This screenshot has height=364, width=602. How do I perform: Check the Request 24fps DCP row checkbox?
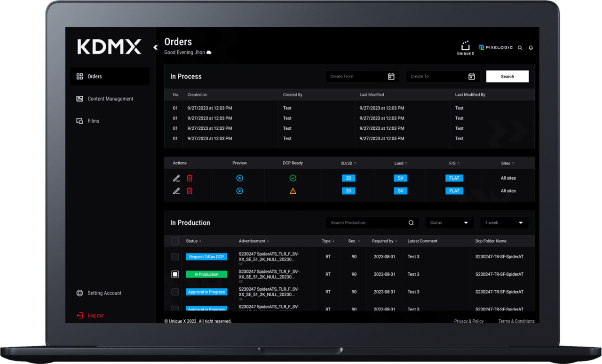click(x=175, y=257)
